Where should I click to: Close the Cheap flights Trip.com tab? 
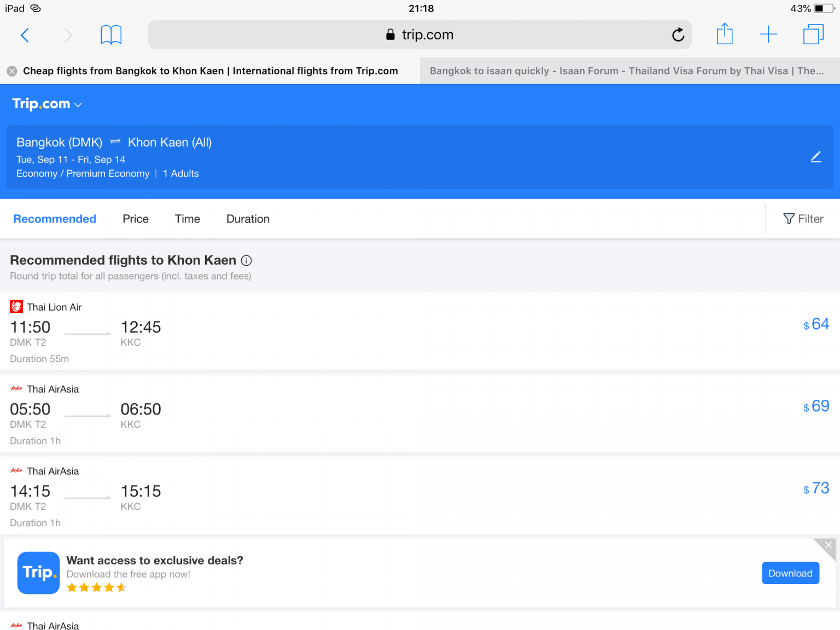click(11, 71)
